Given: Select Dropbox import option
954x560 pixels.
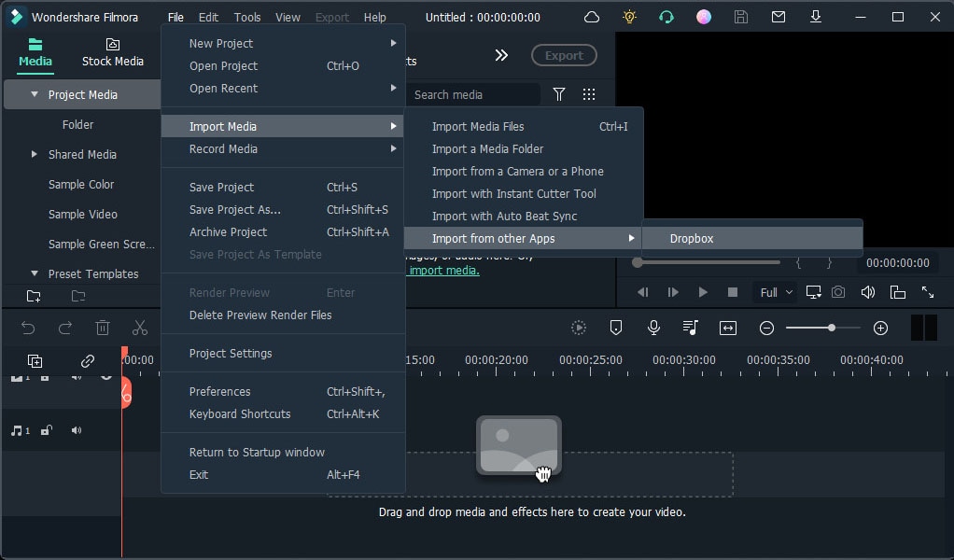Looking at the screenshot, I should pos(752,238).
